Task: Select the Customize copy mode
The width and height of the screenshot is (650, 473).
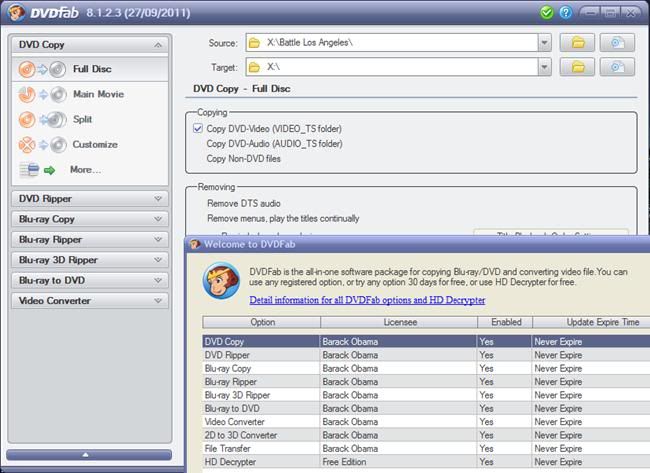Action: (90, 145)
